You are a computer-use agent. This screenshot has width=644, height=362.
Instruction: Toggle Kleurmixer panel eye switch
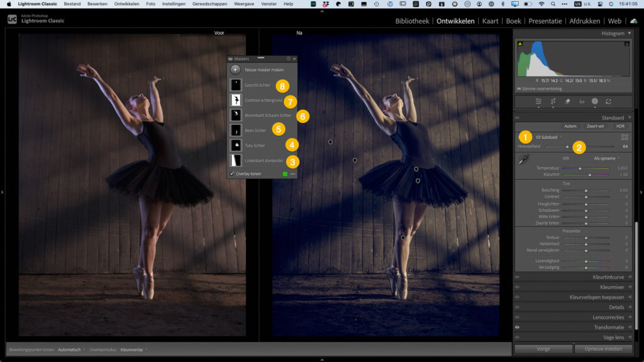click(518, 287)
